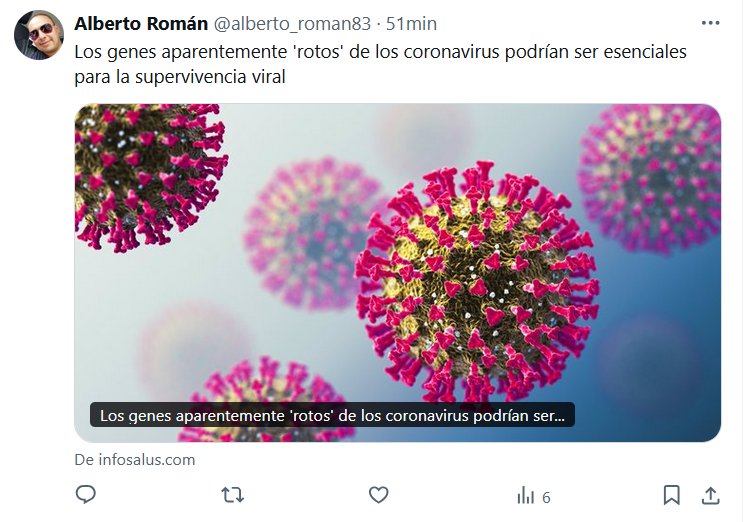The width and height of the screenshot is (744, 522).
Task: Click the share upload arrow icon
Action: click(x=710, y=495)
